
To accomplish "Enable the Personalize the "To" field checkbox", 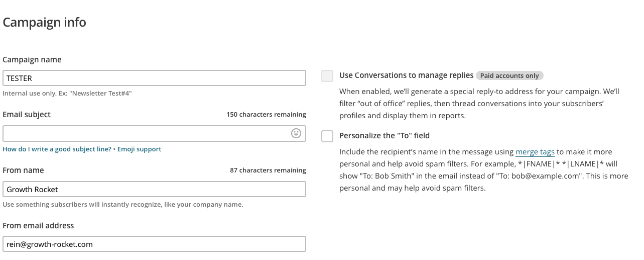I will coord(327,136).
